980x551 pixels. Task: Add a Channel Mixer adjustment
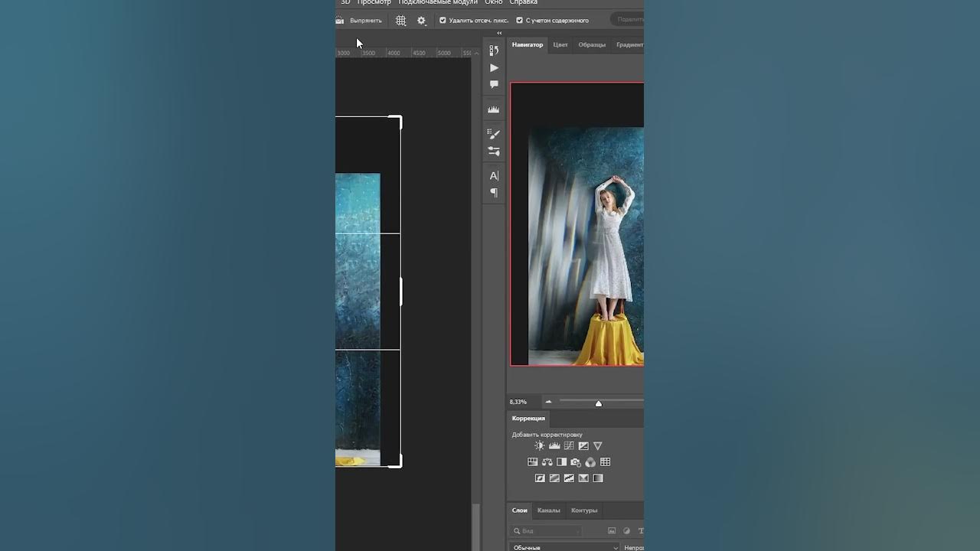pos(590,462)
